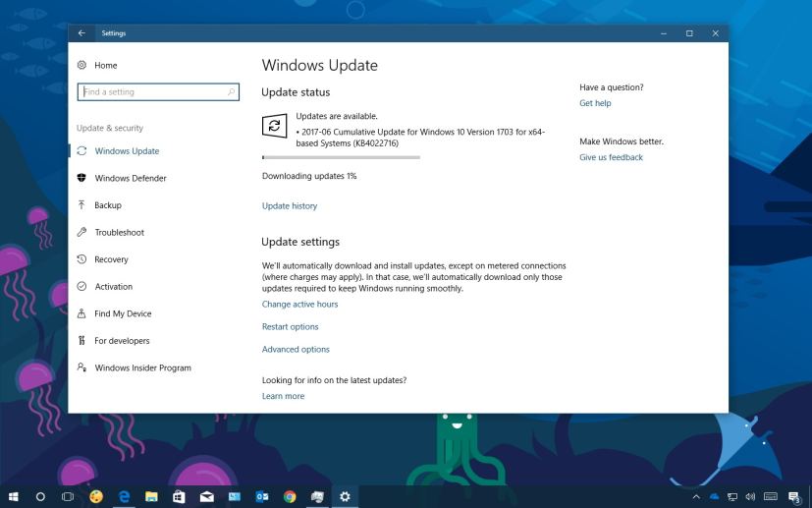Click the Find My Device person icon
The height and width of the screenshot is (508, 812).
coord(81,313)
